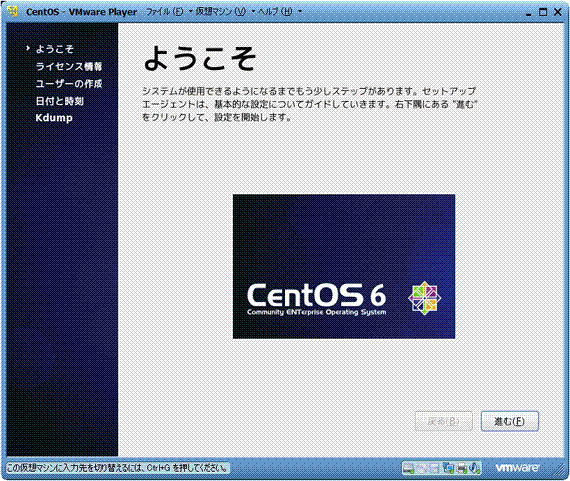Viewport: 570px width, 481px height.
Task: Click the CentOS - VMware Player title text
Action: pyautogui.click(x=81, y=12)
